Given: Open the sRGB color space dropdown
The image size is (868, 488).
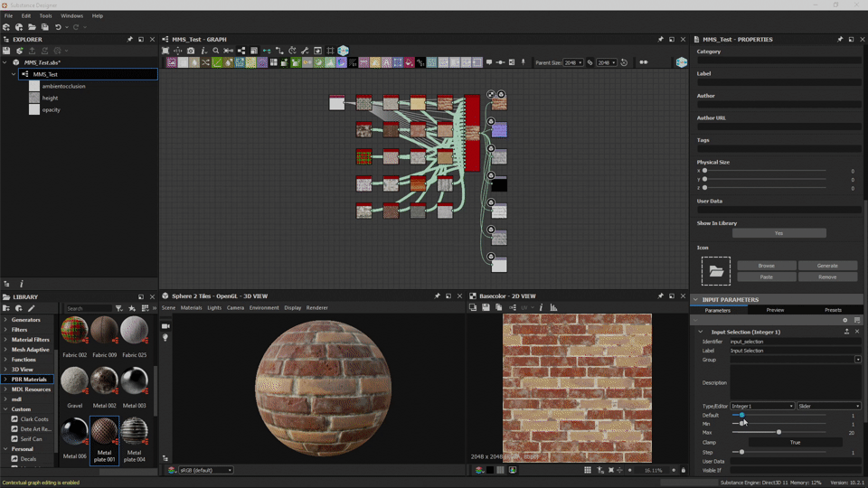Looking at the screenshot, I should pos(204,470).
